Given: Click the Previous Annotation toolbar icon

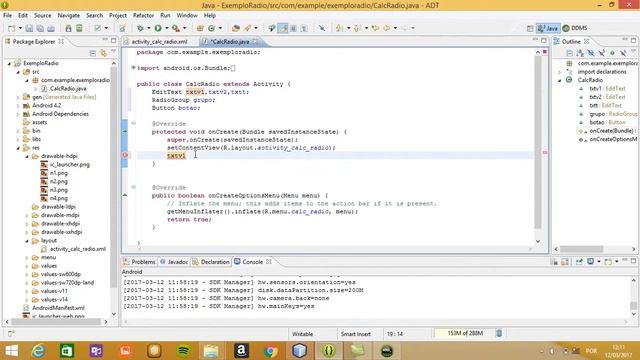Looking at the screenshot, I should click(358, 28).
